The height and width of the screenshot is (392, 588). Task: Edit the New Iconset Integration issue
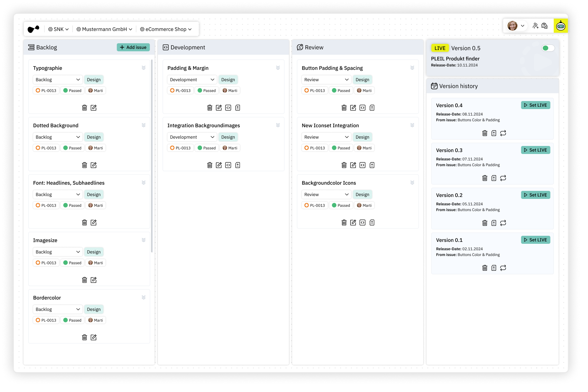pyautogui.click(x=353, y=165)
